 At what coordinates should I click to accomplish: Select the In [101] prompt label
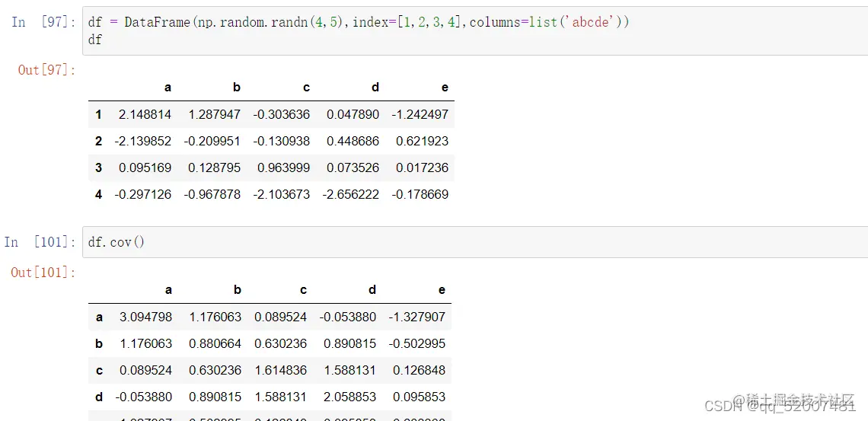40,242
